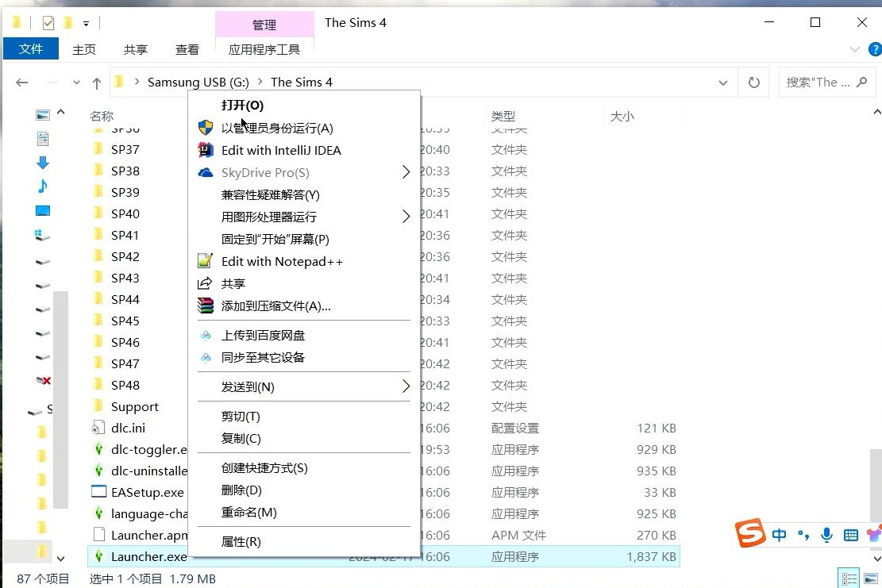Click the refresh button in address bar
882x588 pixels.
click(x=753, y=83)
